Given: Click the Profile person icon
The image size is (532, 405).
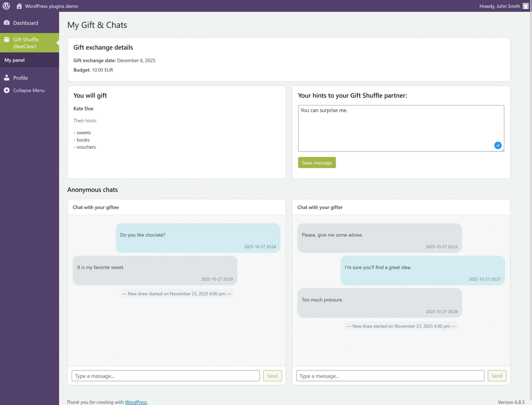Looking at the screenshot, I should [7, 78].
